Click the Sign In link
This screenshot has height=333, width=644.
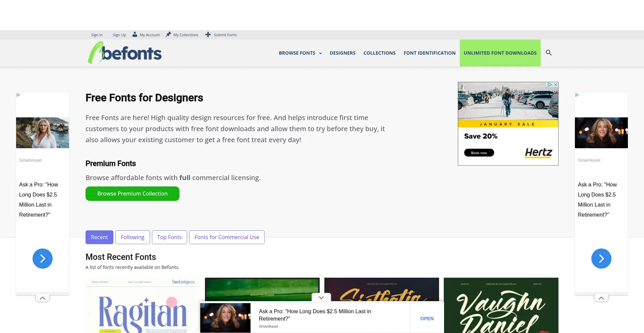(x=97, y=35)
